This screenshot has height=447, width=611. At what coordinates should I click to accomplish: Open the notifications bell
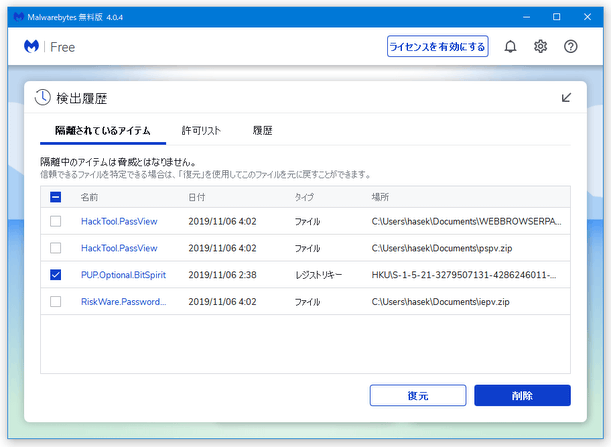point(510,47)
